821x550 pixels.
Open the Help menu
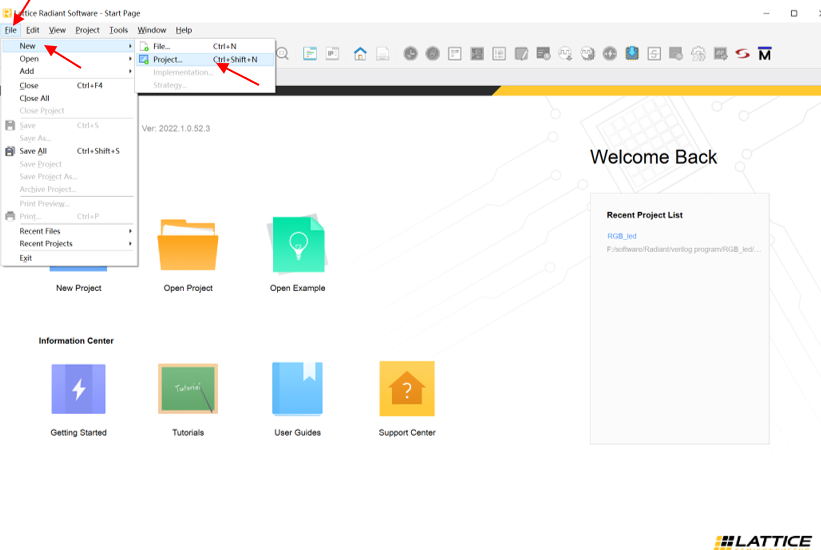184,30
